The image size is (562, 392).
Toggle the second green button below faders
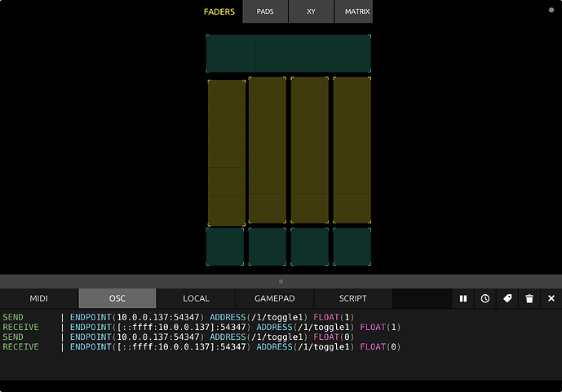point(268,246)
